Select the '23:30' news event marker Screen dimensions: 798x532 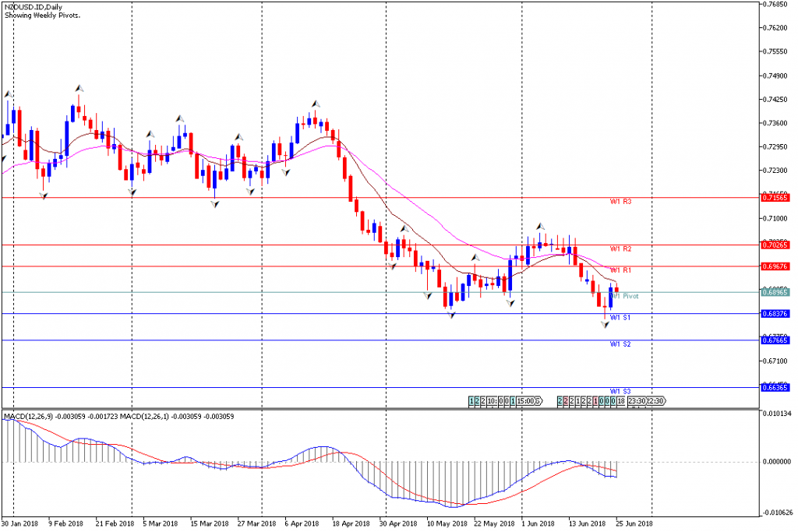[x=637, y=401]
